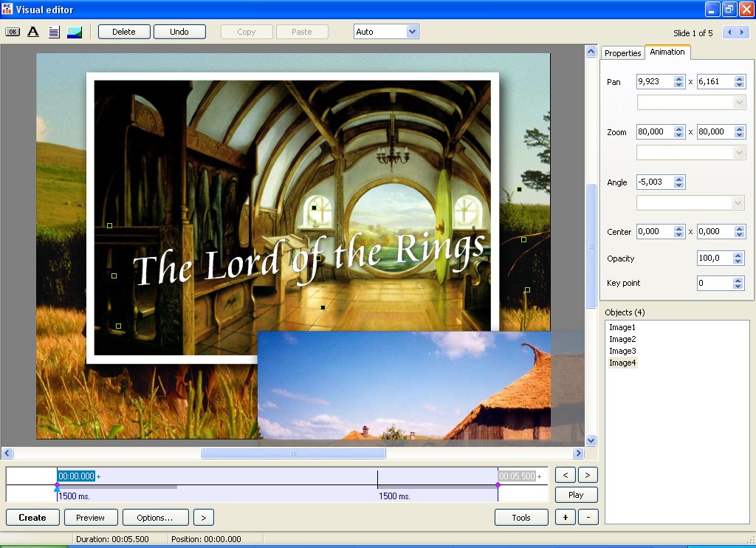Expand the dropdown below Zoom fields
This screenshot has height=548, width=756.
click(x=739, y=152)
